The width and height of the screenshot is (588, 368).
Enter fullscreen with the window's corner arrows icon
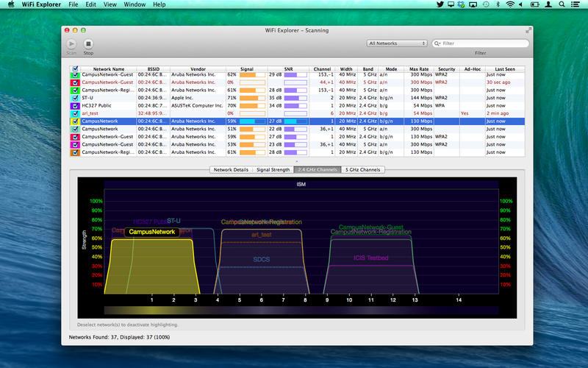(x=528, y=30)
